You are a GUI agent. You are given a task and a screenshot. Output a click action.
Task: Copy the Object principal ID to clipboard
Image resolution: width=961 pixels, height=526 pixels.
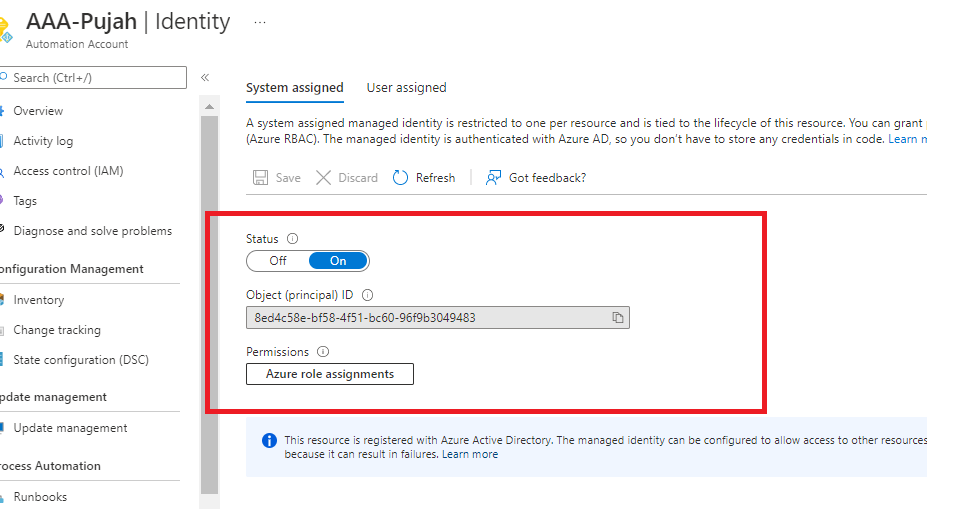618,318
